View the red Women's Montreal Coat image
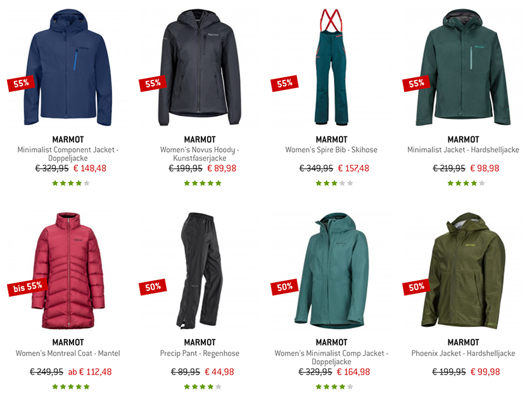 click(x=68, y=271)
